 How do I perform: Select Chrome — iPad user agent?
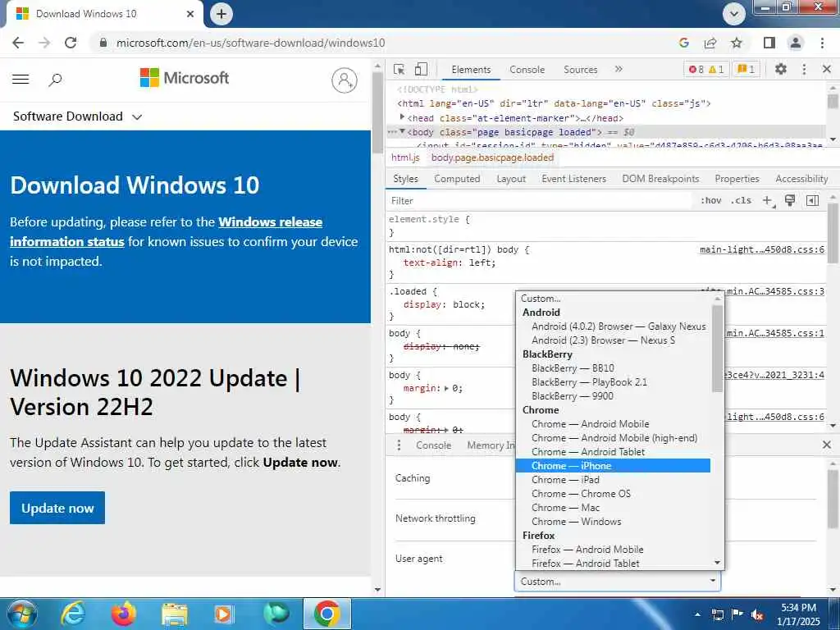click(613, 479)
